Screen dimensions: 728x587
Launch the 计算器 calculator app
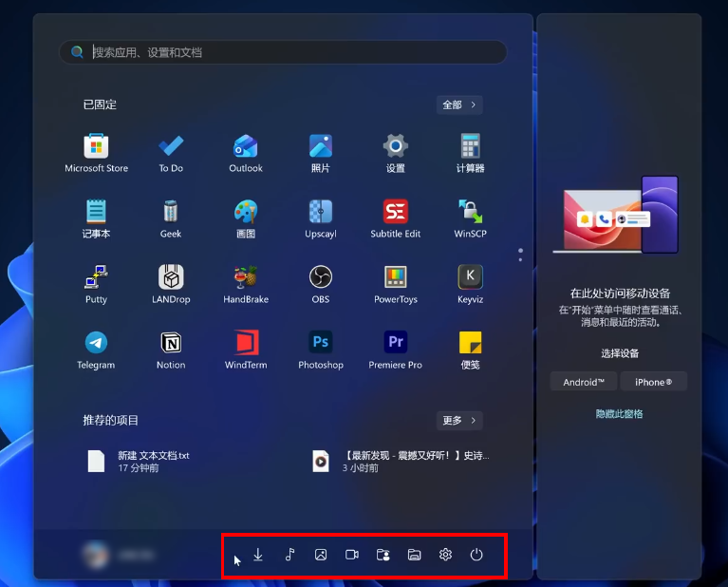[x=470, y=153]
